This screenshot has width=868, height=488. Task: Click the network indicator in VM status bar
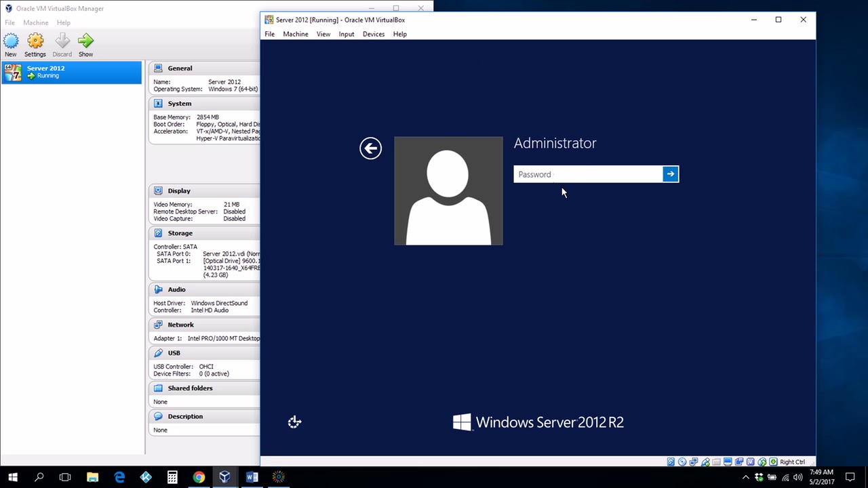(x=694, y=462)
